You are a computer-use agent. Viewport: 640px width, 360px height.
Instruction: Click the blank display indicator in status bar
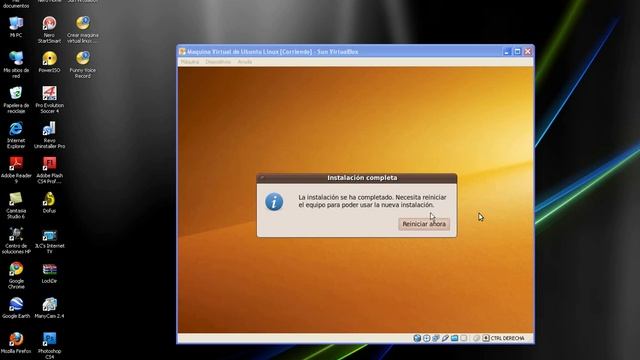point(464,338)
